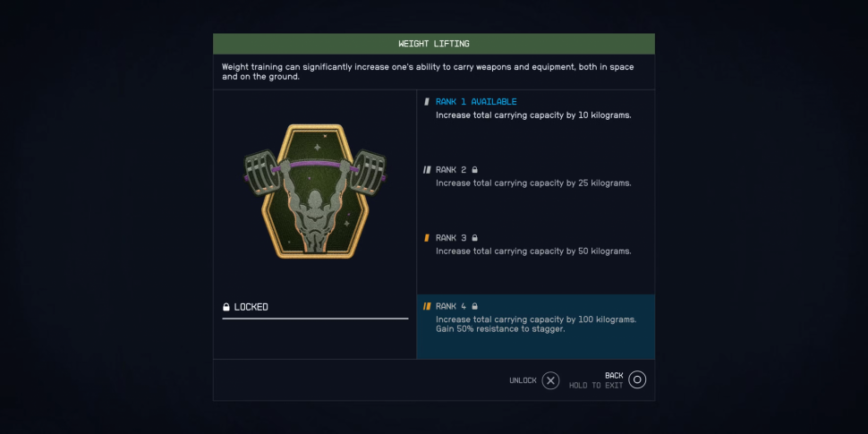Click the Unlock label
This screenshot has height=434, width=868.
pyautogui.click(x=523, y=380)
